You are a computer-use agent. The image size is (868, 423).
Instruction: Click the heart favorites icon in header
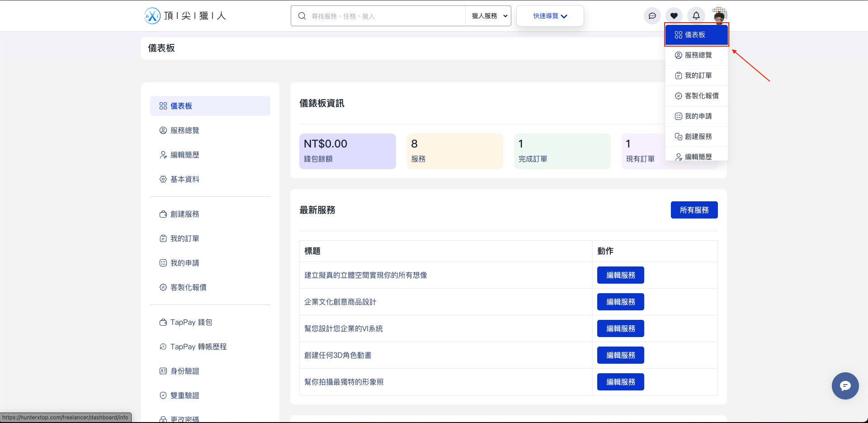[x=674, y=16]
